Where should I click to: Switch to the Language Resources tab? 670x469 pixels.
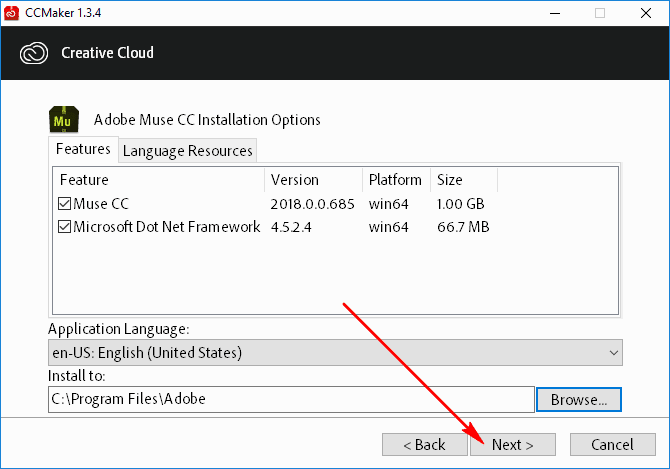point(188,150)
